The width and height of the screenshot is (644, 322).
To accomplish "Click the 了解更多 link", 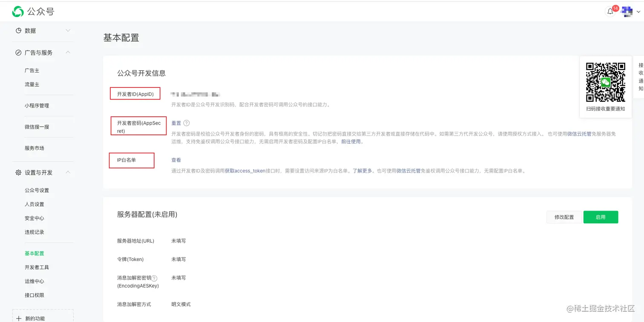I will coord(362,171).
